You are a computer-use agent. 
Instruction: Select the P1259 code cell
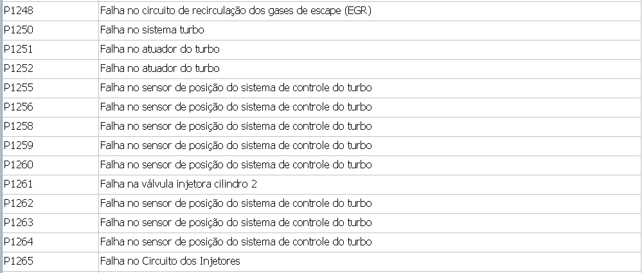point(19,146)
